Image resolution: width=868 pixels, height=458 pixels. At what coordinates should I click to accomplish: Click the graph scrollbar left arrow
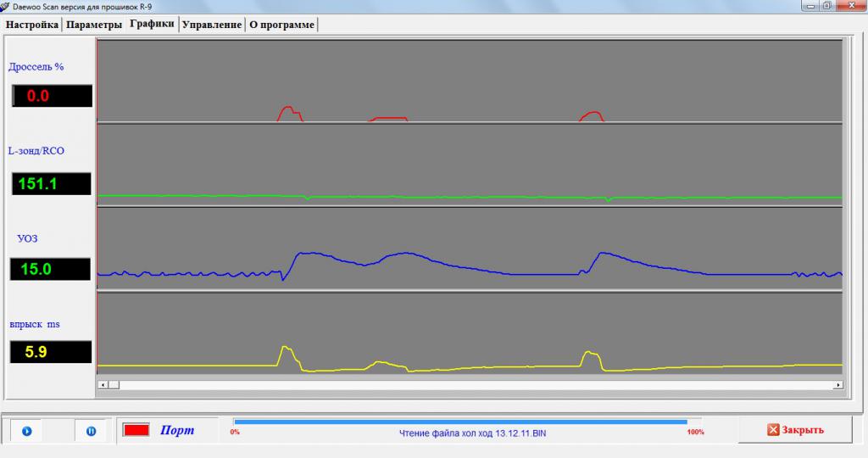[103, 384]
